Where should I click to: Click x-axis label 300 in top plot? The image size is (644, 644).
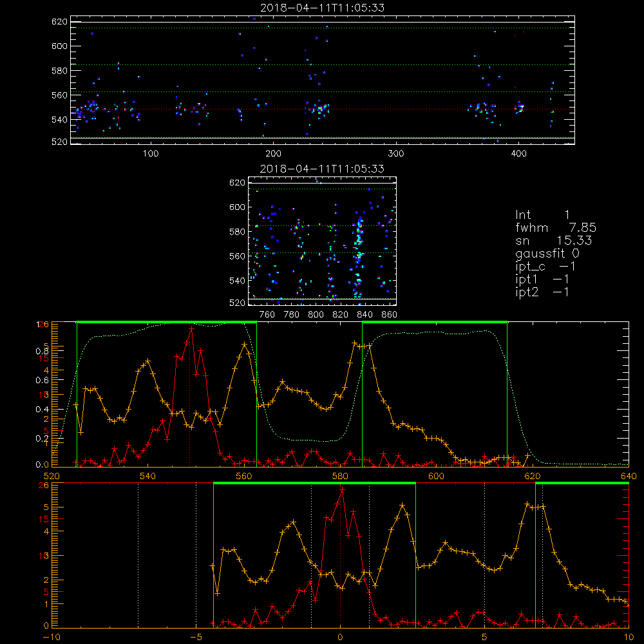point(396,154)
